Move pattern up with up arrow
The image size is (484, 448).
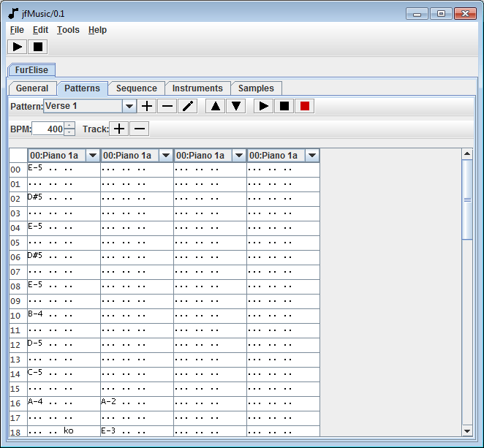pyautogui.click(x=215, y=106)
